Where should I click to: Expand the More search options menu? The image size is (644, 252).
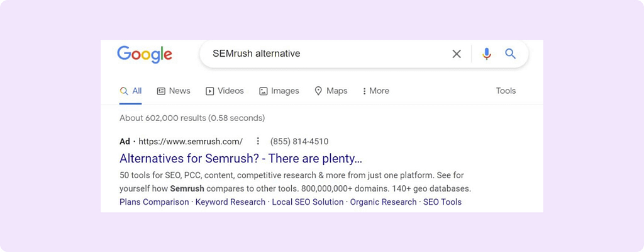click(376, 91)
